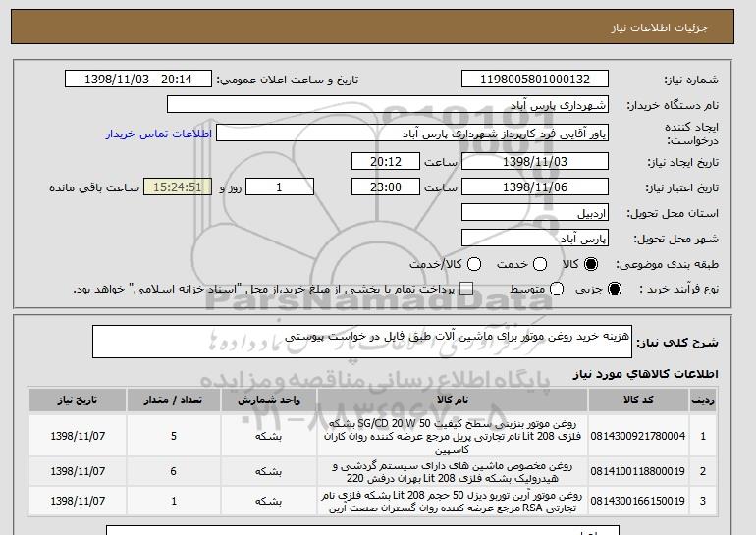Click the validity time field 23:00
This screenshot has width=756, height=535.
(386, 187)
